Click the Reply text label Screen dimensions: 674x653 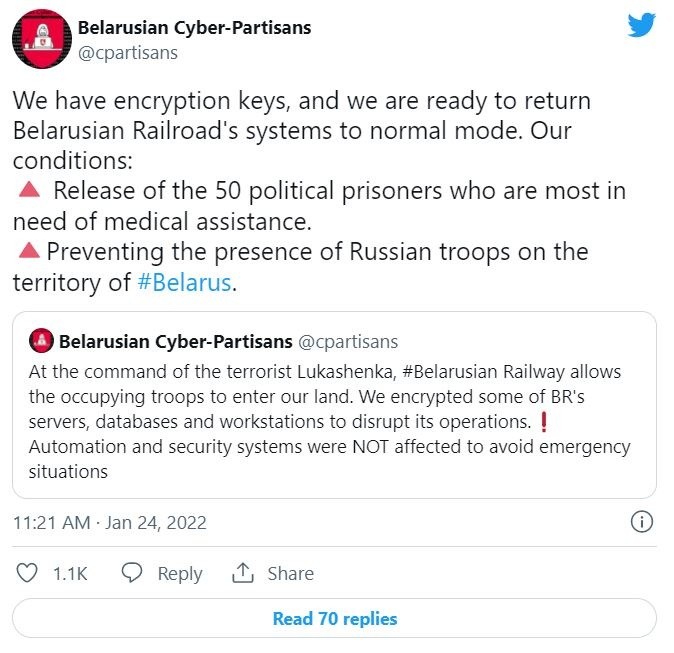pyautogui.click(x=180, y=574)
